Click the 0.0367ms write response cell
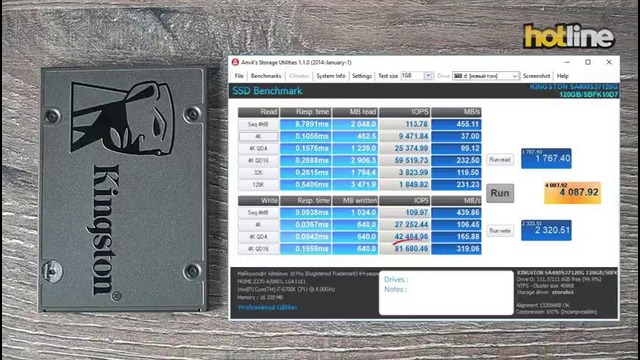 pyautogui.click(x=305, y=224)
